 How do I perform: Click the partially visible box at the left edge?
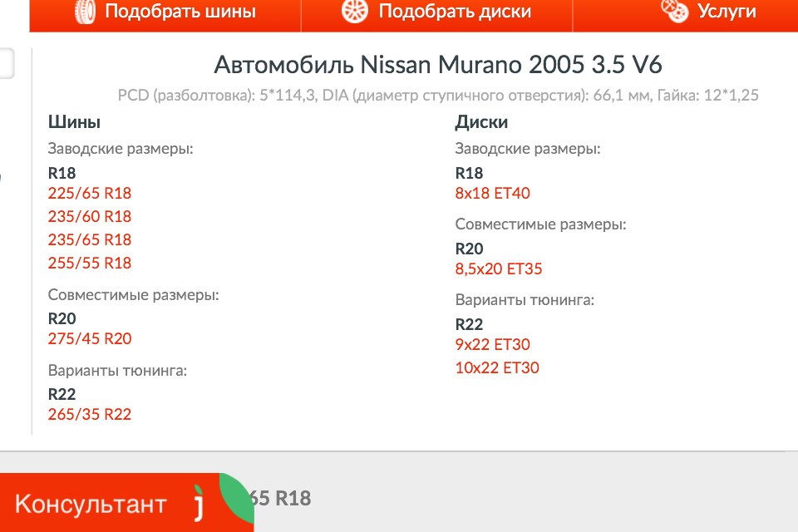(x=7, y=64)
